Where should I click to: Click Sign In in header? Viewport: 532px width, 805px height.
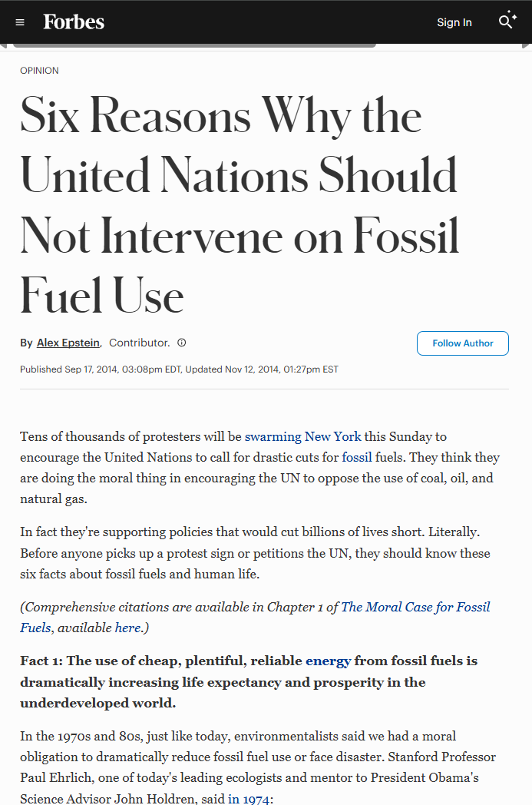[x=454, y=22]
